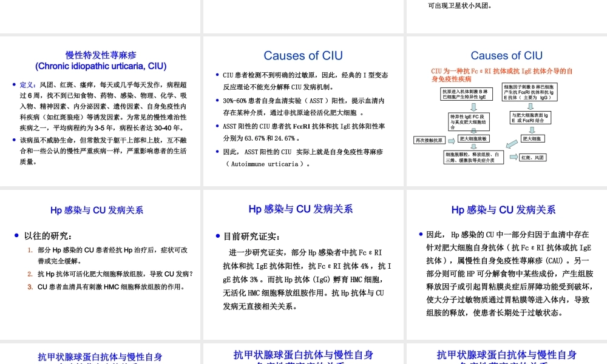Click the "红疹、风团" result box
Viewport: 607px width, 364px height.
tap(532, 156)
